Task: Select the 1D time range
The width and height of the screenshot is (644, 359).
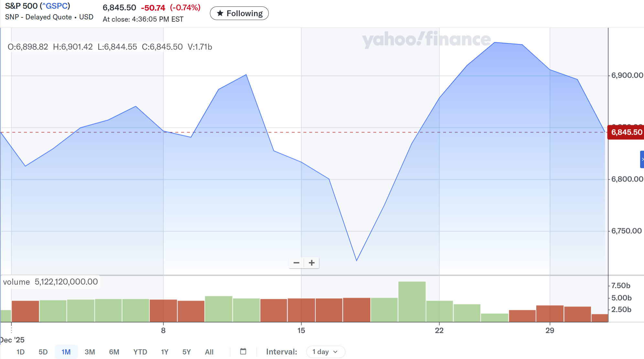Action: point(20,352)
